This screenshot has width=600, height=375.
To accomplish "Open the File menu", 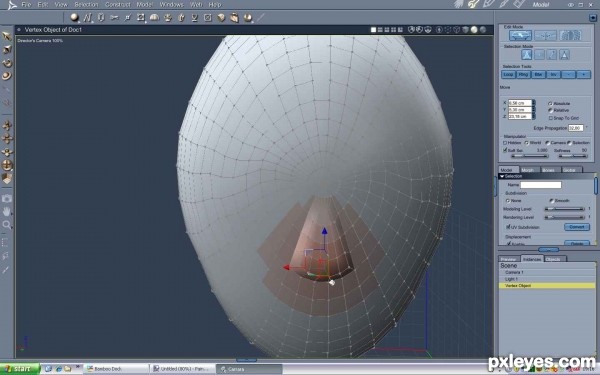I will [x=26, y=5].
